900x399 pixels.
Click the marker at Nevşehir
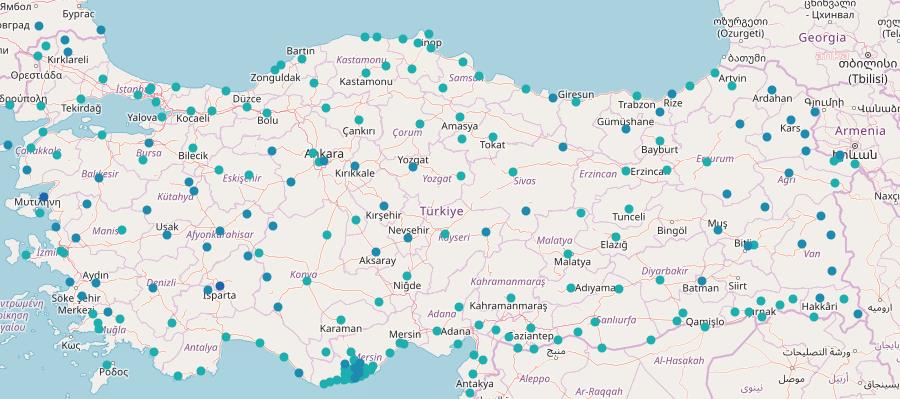pyautogui.click(x=408, y=237)
